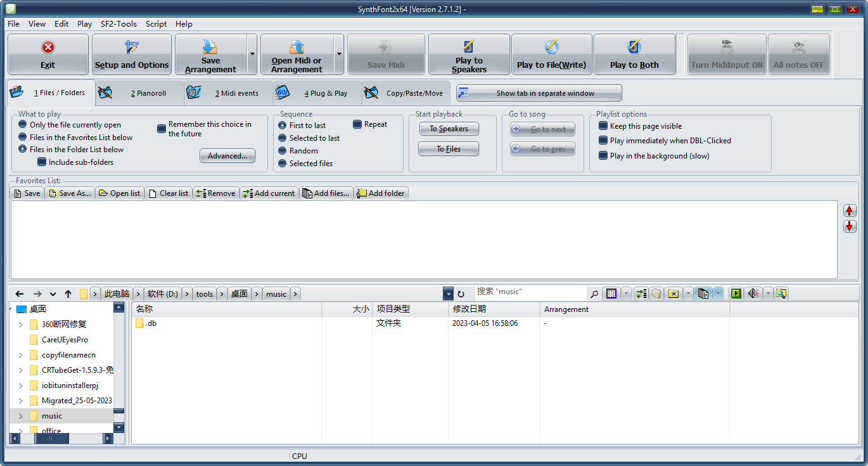Click Open Midi or Arrangement button
The width and height of the screenshot is (868, 466).
coord(297,55)
